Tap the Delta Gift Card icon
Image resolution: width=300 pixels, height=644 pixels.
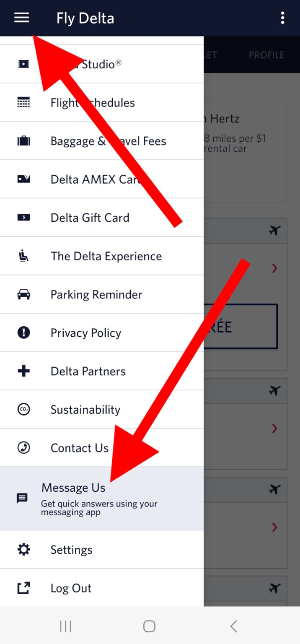tap(23, 217)
